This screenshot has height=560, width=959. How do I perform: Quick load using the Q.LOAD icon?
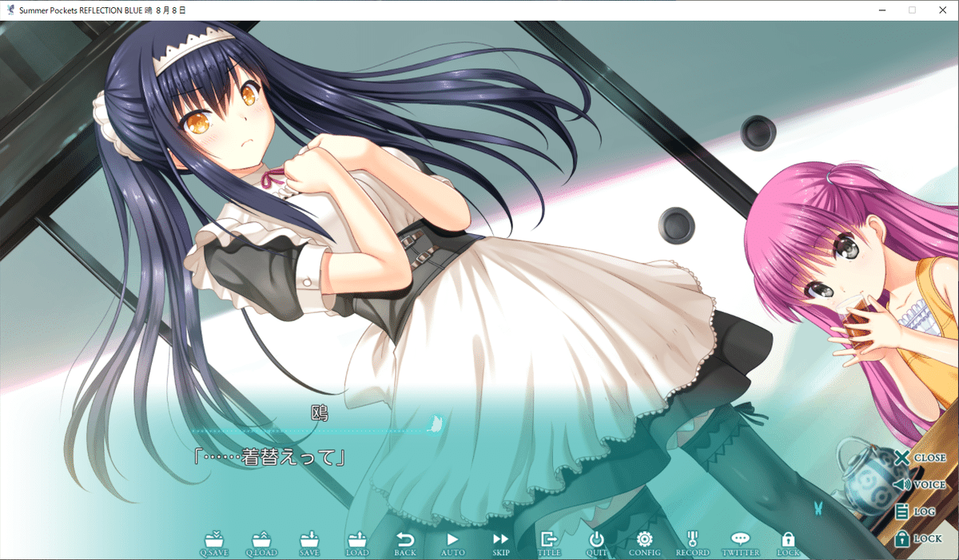261,543
